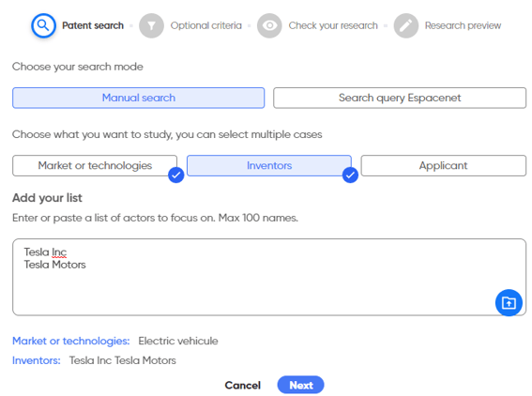Click the Cancel button

(x=243, y=385)
